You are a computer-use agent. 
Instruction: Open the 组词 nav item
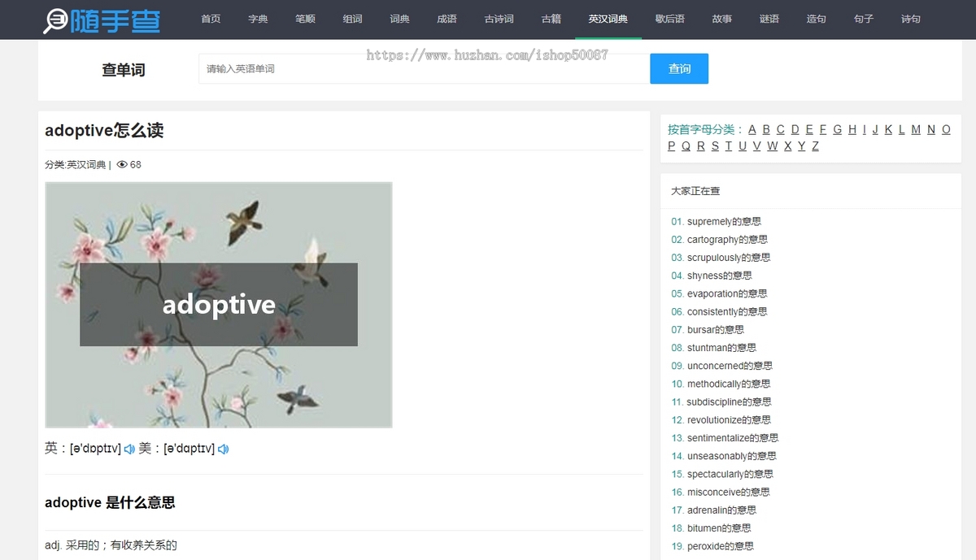tap(352, 19)
